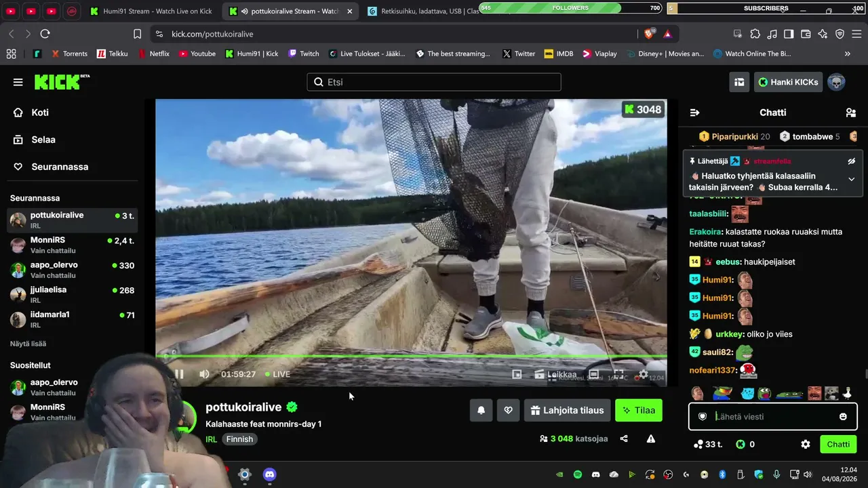Open the IMDB bookmark

pyautogui.click(x=558, y=54)
